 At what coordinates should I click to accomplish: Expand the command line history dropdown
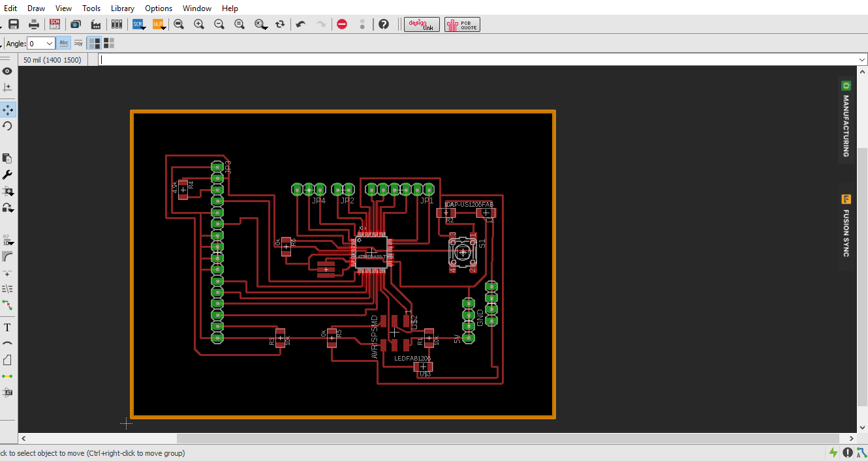(x=862, y=59)
